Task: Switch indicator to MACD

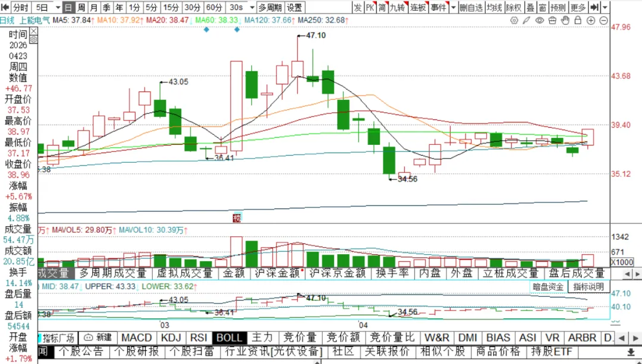Action: [x=137, y=338]
